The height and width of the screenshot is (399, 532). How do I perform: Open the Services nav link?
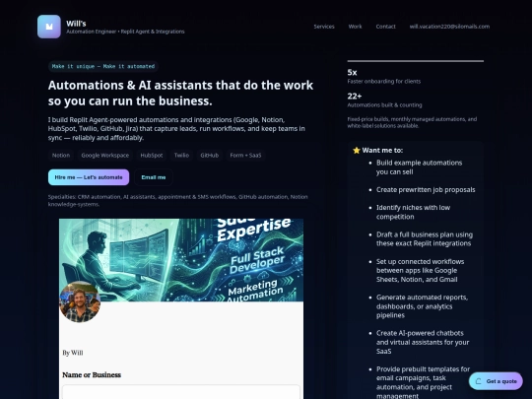(x=324, y=27)
